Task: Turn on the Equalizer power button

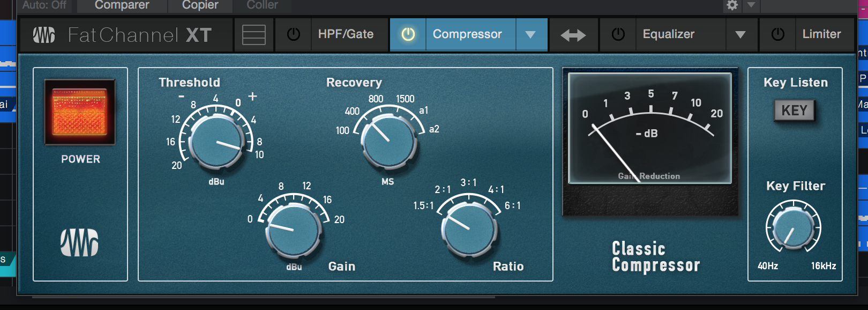Action: coord(618,34)
